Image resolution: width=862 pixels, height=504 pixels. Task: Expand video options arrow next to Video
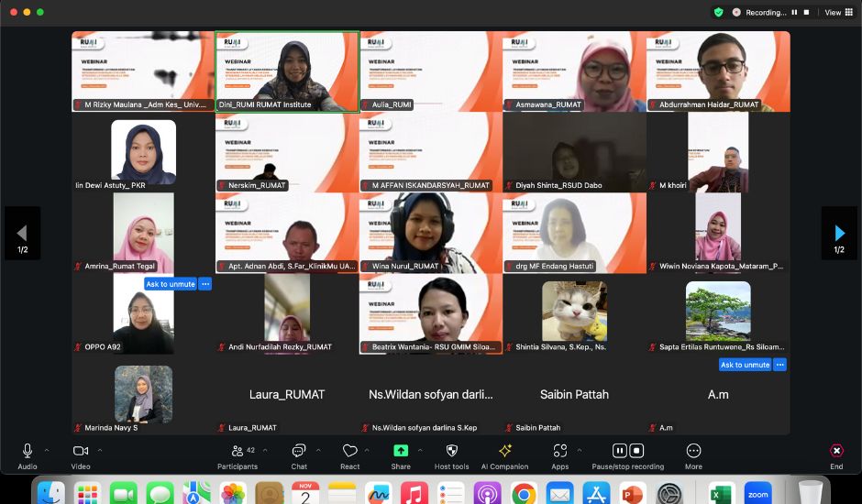pyautogui.click(x=100, y=450)
